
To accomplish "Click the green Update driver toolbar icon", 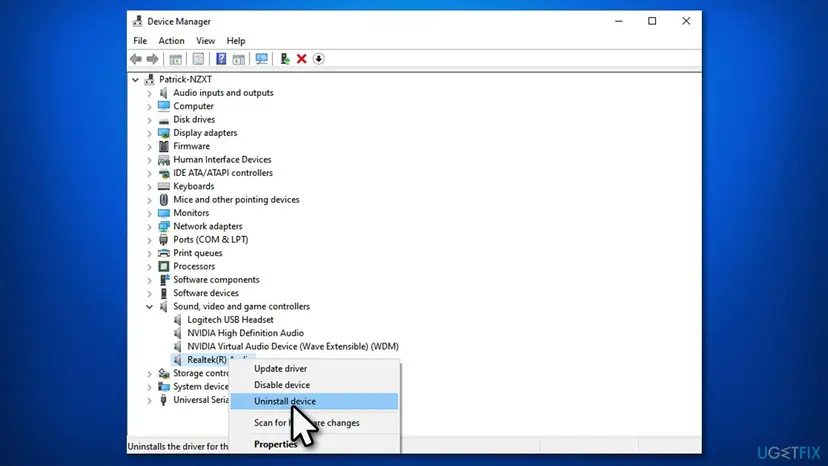I will click(x=285, y=59).
